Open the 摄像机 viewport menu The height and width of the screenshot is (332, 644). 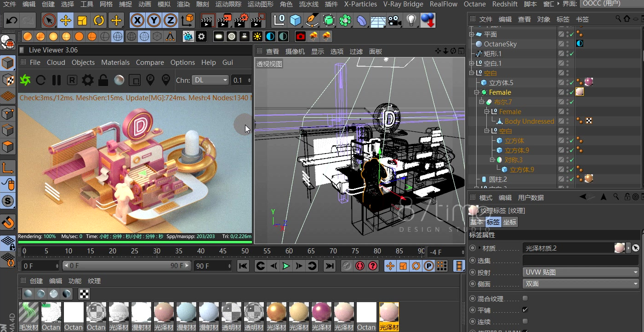tap(295, 52)
